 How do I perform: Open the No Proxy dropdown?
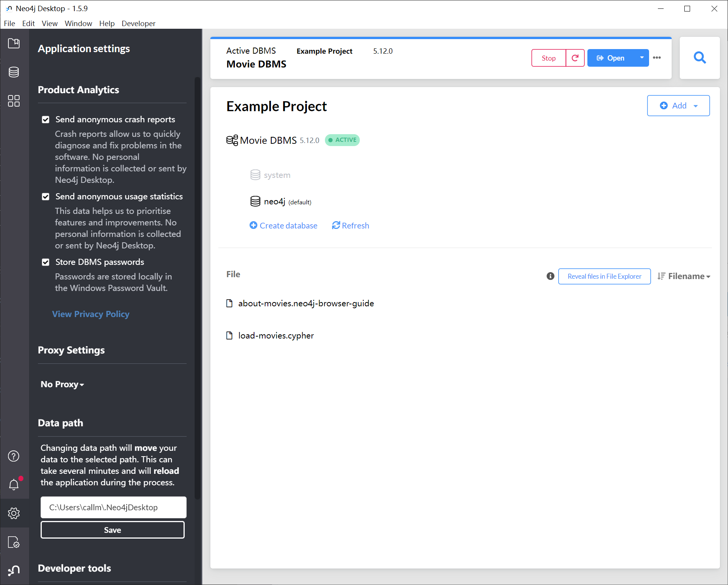(x=62, y=384)
